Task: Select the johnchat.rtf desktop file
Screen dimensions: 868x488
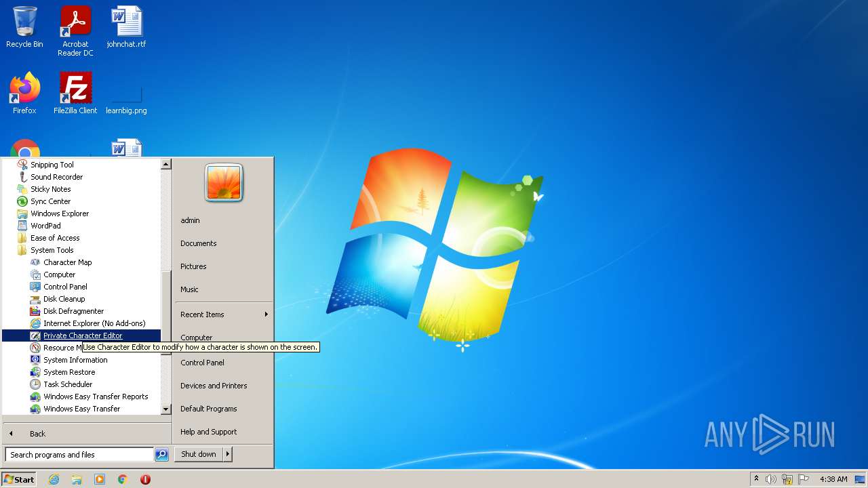Action: (x=126, y=27)
